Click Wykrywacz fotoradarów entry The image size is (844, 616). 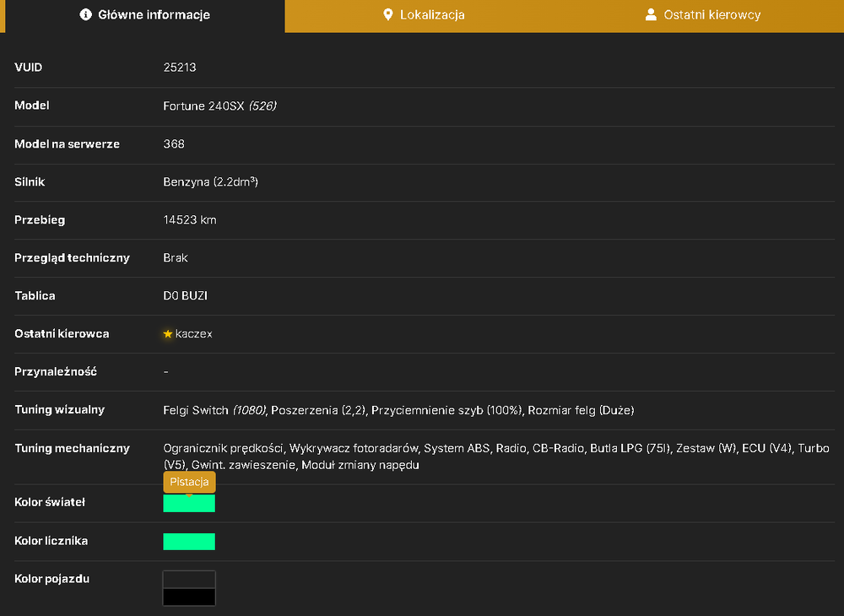coord(354,449)
